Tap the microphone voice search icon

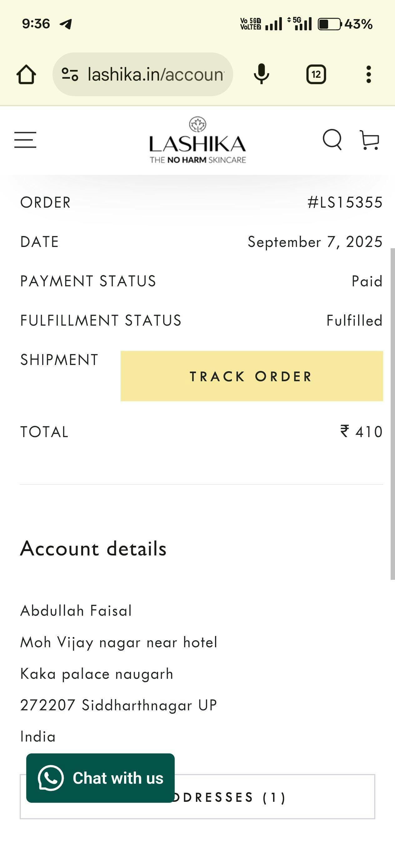[x=262, y=74]
